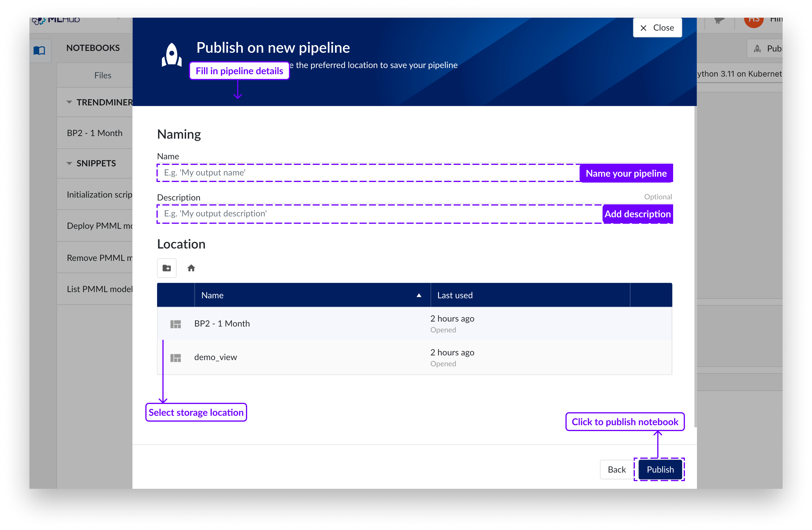812x530 pixels.
Task: Click the MLHub logo icon
Action: [x=38, y=21]
